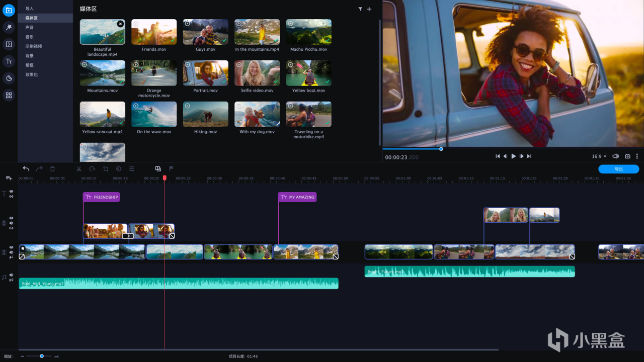Add new media with plus icon

(369, 9)
